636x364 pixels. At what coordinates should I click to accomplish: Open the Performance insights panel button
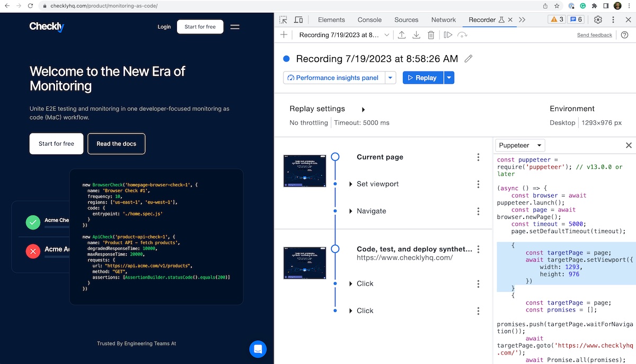(334, 78)
